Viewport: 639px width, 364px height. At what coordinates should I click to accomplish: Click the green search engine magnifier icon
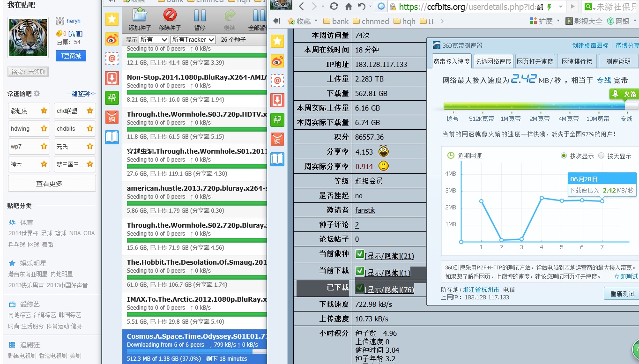[589, 7]
